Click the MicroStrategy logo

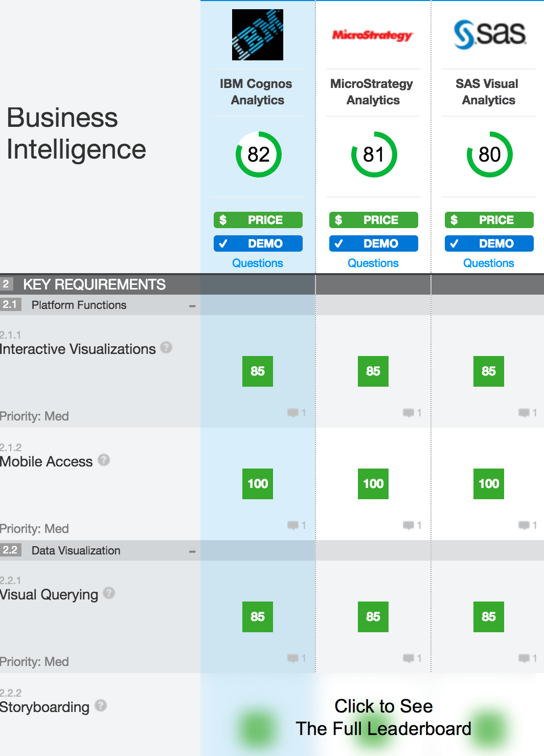coord(373,36)
